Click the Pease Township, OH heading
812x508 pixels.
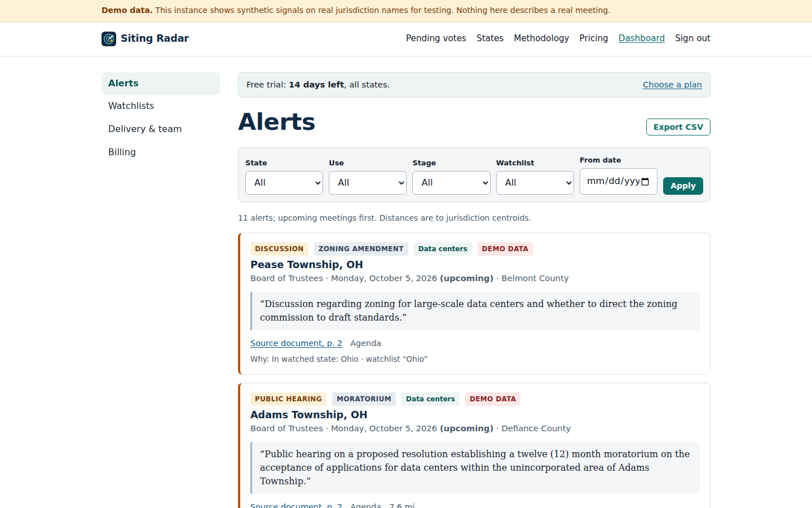(x=307, y=265)
